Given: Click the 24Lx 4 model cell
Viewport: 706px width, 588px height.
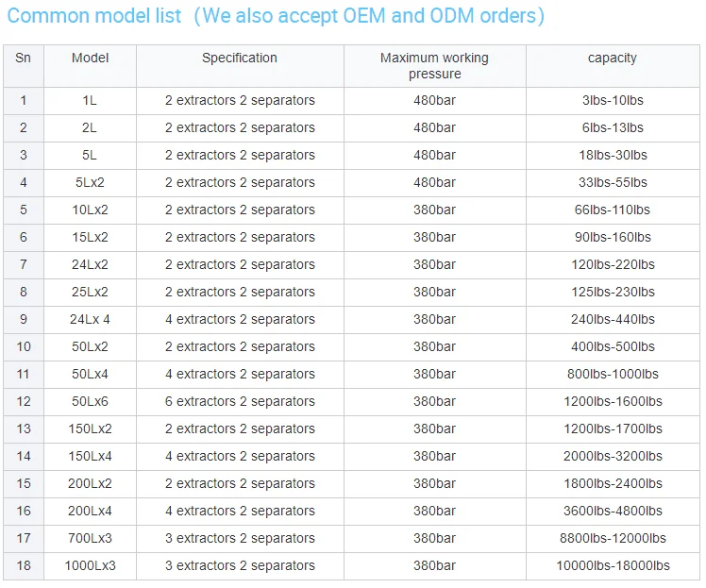Looking at the screenshot, I should 90,319.
